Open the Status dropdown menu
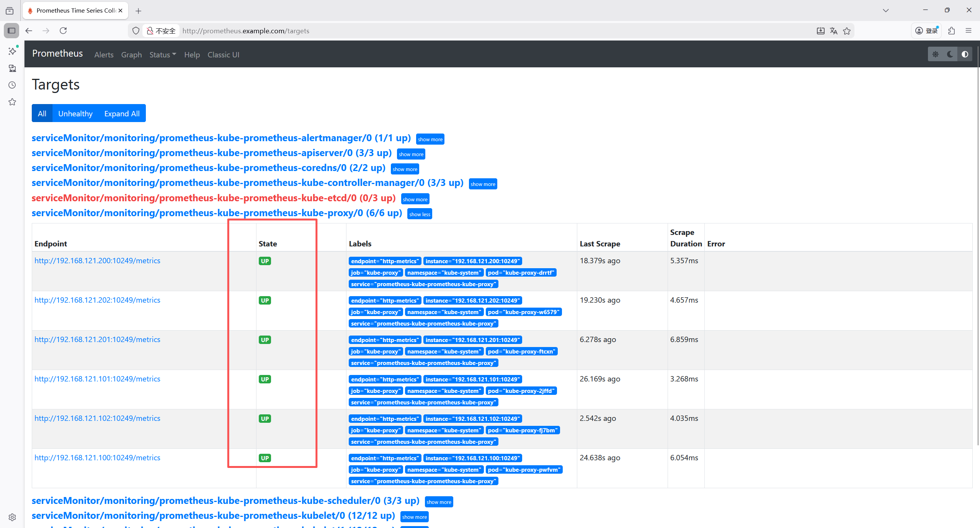The image size is (980, 528). coord(163,55)
